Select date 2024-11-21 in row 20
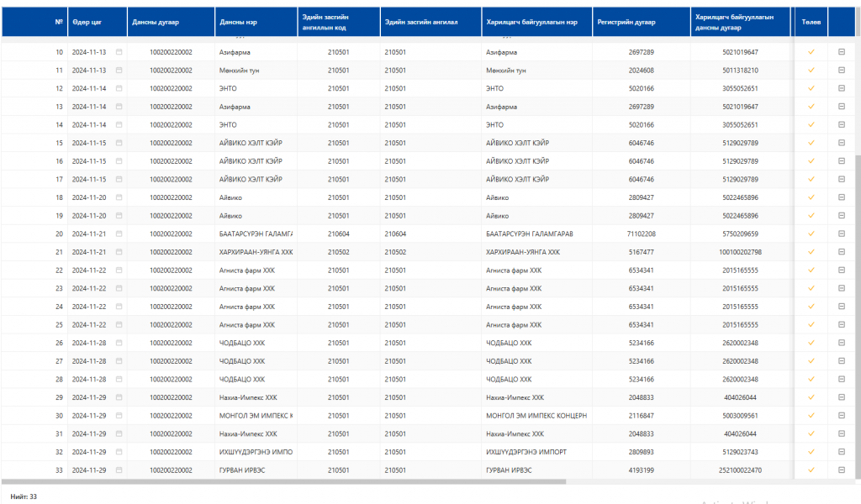 [x=89, y=234]
